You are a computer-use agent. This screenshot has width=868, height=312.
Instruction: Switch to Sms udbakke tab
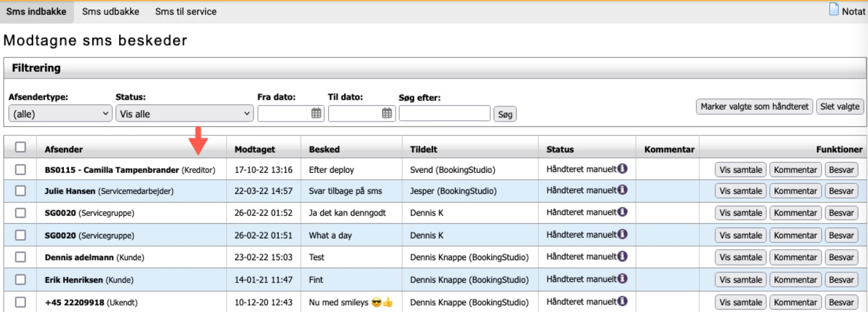(111, 12)
